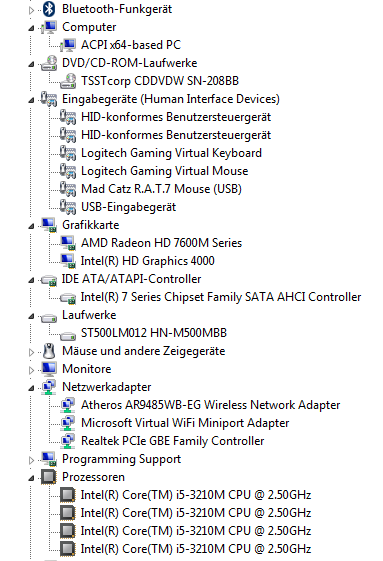383x561 pixels.
Task: Collapse the Eingabegeräte (Human Interface Devices) node
Action: [31, 100]
